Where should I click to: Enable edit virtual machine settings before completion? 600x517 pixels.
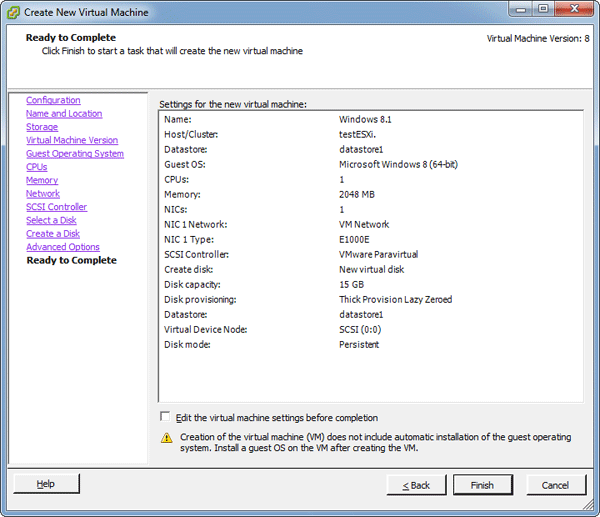pyautogui.click(x=165, y=417)
